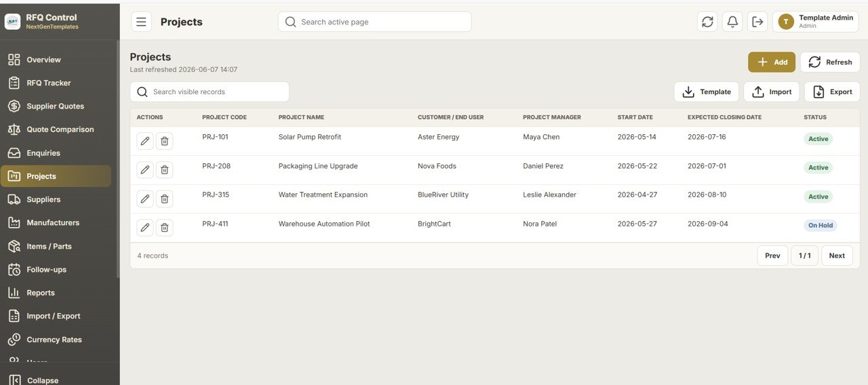Viewport: 868px width, 385px height.
Task: Click the Manufacturers factory icon
Action: [14, 223]
